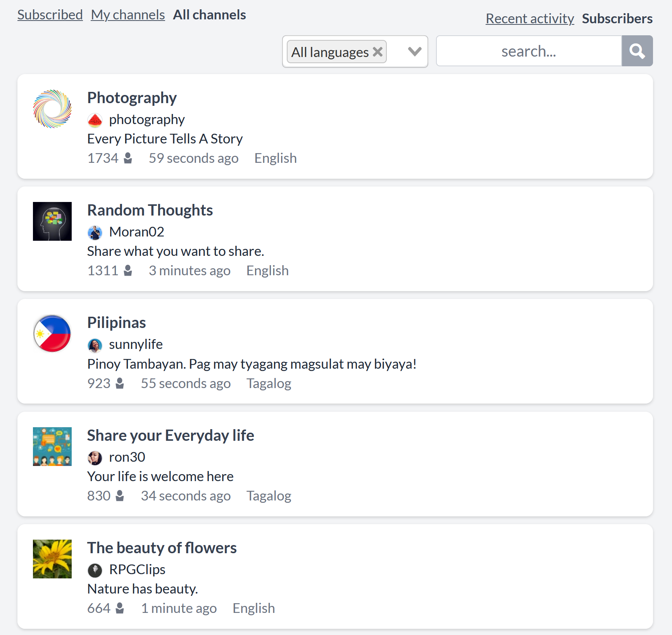Remove the All languages filter tag

pyautogui.click(x=377, y=52)
